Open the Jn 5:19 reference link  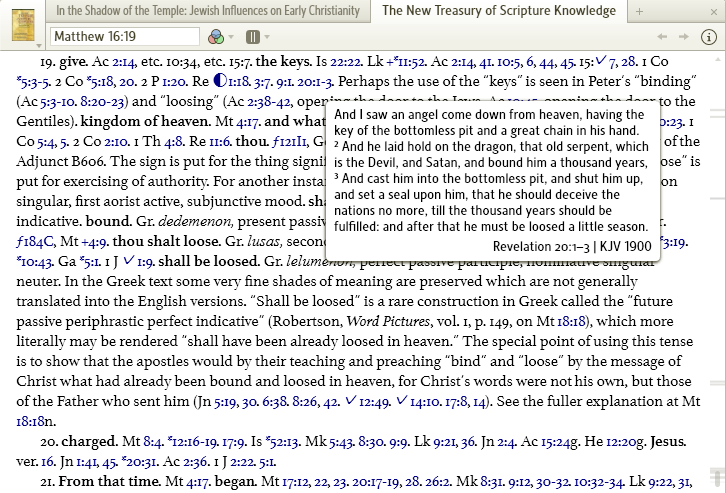pos(225,401)
